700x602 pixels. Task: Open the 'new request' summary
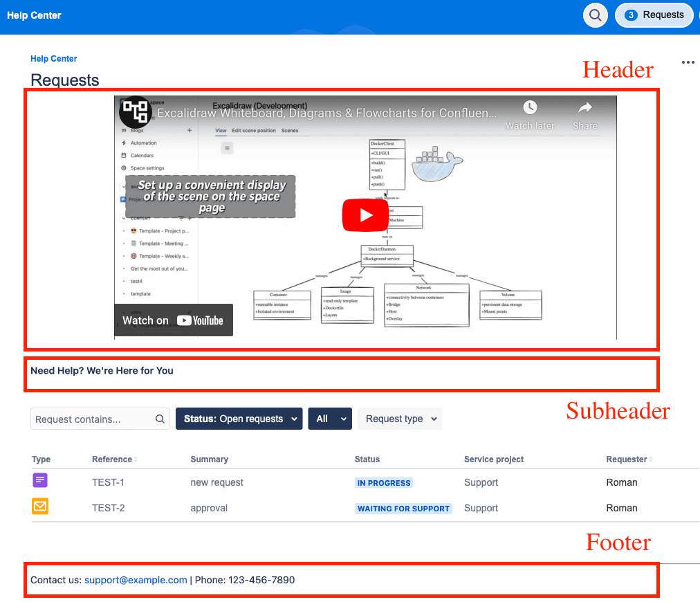[x=217, y=482]
